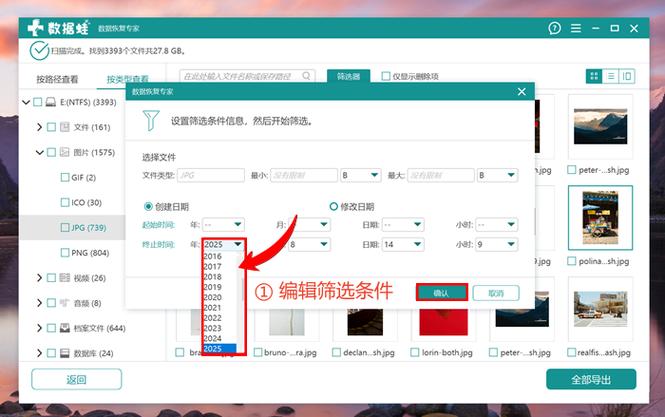Expand the 文件 (161) node
This screenshot has height=417, width=665.
click(x=39, y=127)
